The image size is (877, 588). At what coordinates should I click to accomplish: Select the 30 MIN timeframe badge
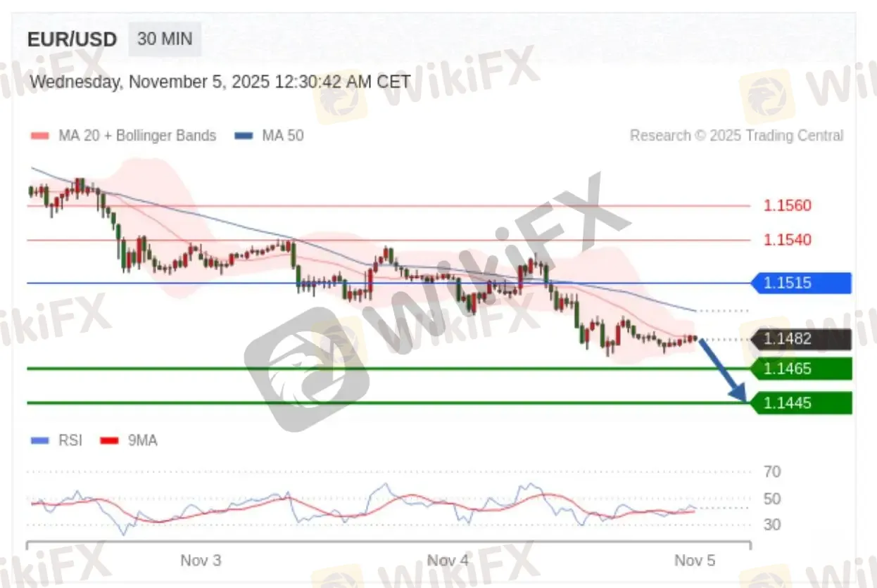pos(165,39)
